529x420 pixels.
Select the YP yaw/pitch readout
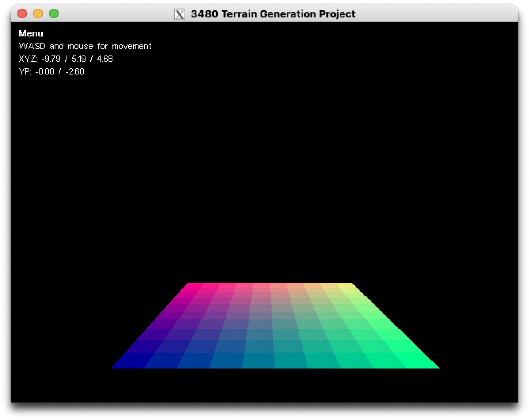51,72
